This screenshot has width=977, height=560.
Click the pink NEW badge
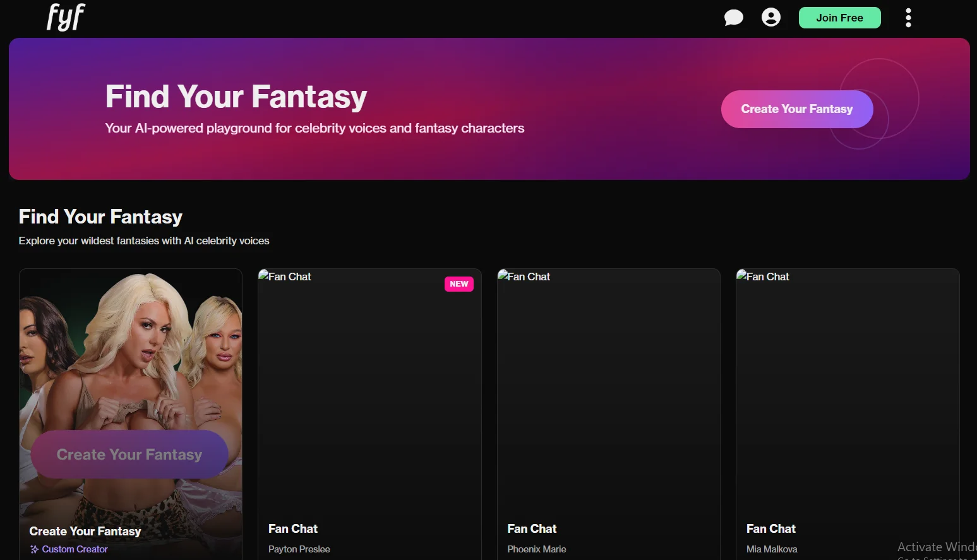tap(459, 284)
